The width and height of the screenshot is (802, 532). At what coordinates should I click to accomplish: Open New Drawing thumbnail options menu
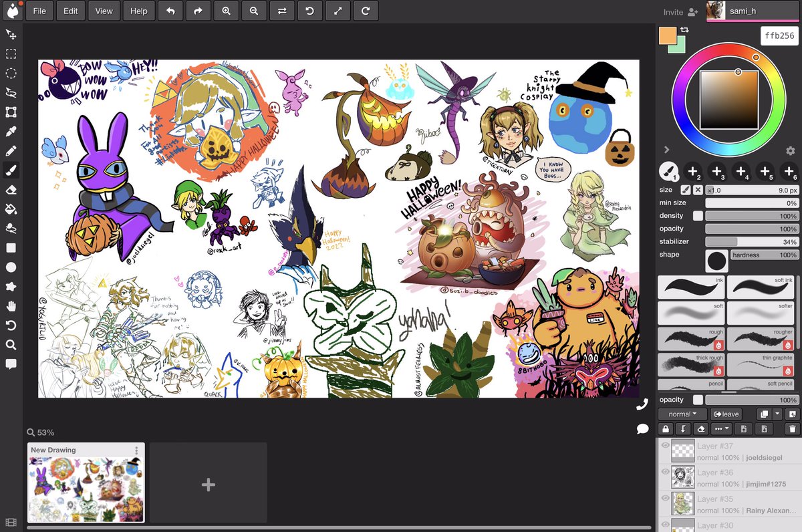[x=136, y=450]
